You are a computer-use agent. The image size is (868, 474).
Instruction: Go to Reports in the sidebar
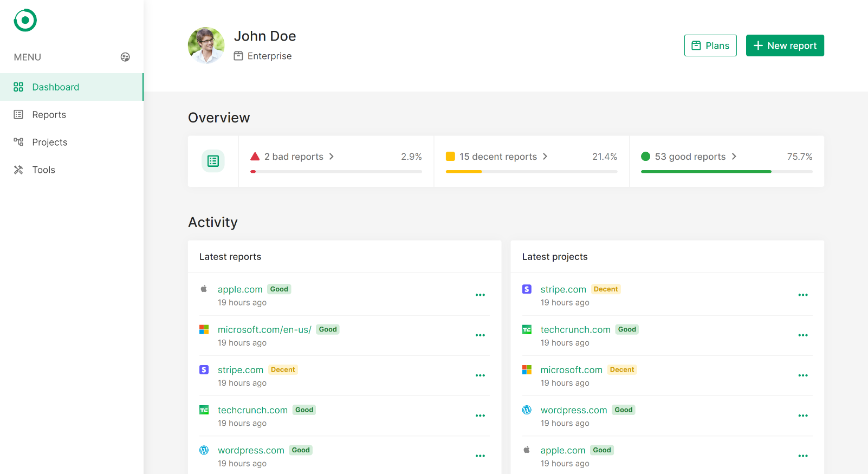tap(72, 115)
